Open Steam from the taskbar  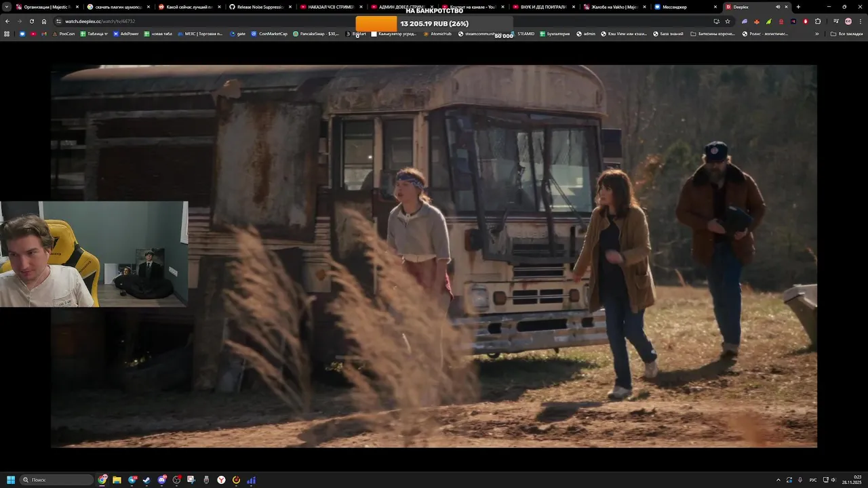[146, 480]
